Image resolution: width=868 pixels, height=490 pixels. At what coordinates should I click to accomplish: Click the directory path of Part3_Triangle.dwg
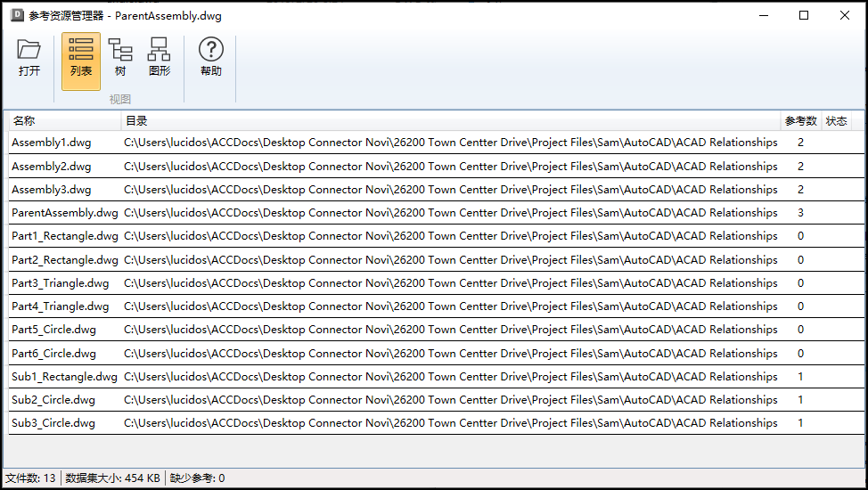click(451, 283)
